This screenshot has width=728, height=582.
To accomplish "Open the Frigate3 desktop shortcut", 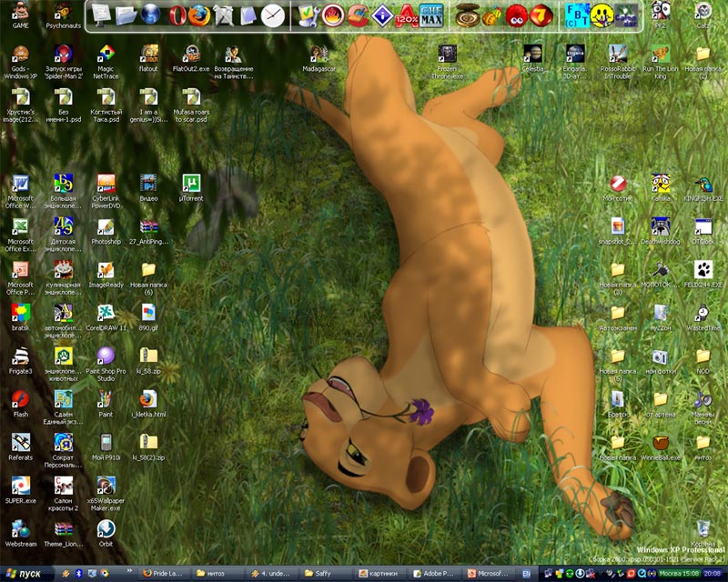I will (20, 356).
